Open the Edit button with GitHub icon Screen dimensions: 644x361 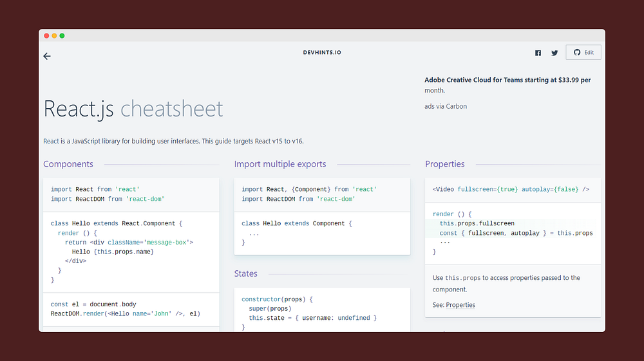pyautogui.click(x=583, y=52)
